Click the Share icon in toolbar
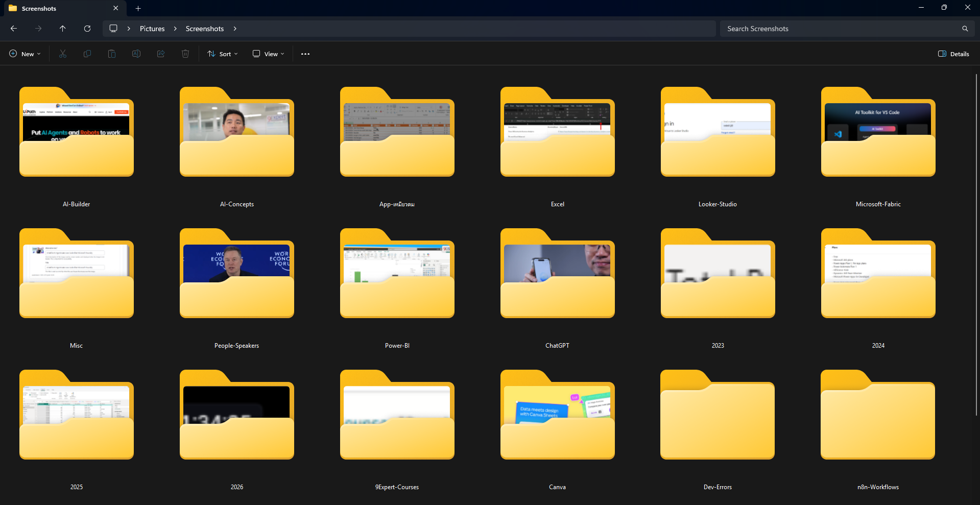 coord(161,54)
